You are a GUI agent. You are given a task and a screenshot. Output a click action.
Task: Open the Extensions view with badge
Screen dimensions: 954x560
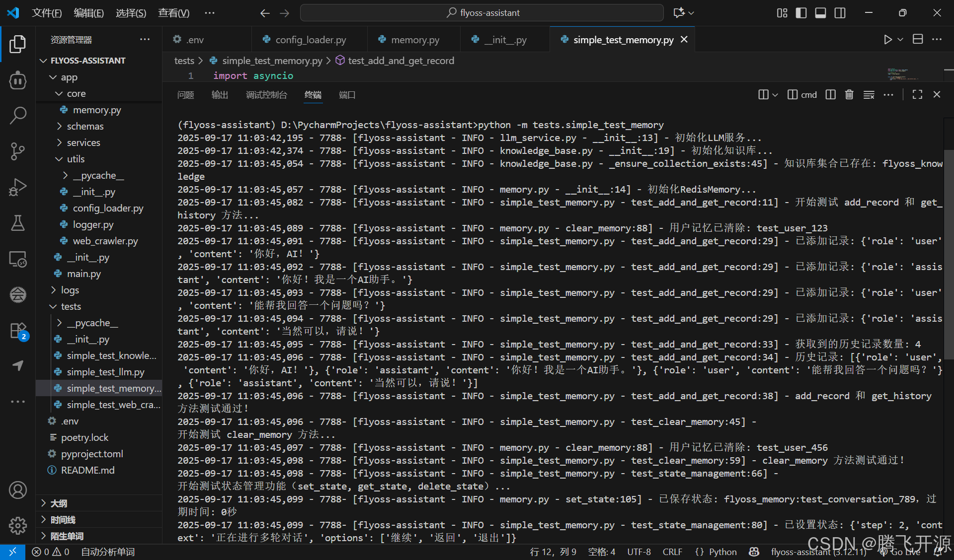(x=18, y=331)
